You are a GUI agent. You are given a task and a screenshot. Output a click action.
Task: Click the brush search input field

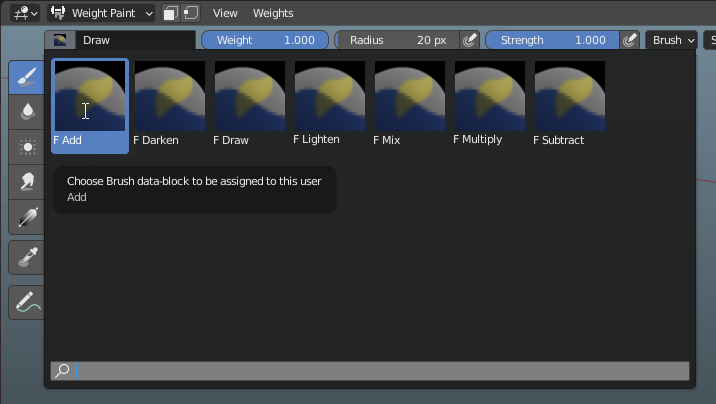point(370,371)
